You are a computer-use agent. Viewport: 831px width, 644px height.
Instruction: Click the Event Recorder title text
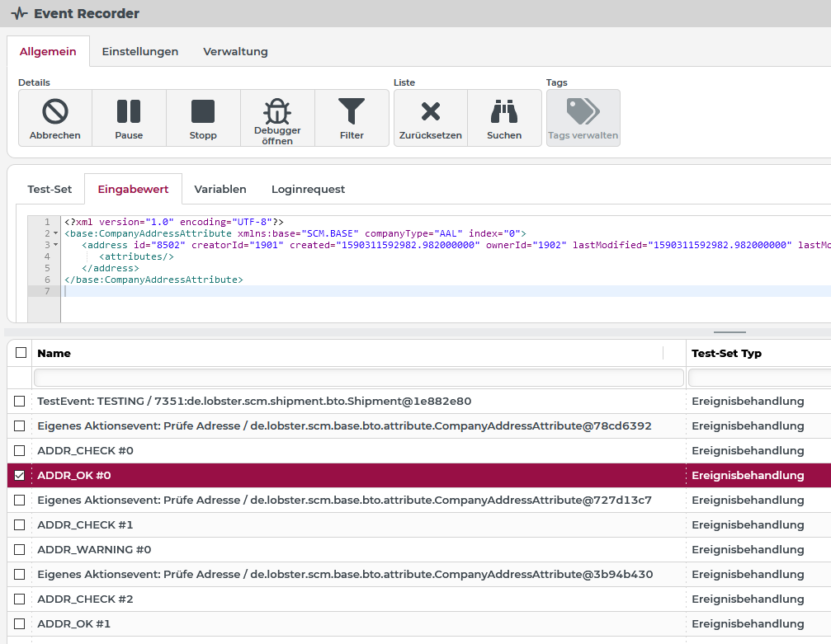[87, 13]
